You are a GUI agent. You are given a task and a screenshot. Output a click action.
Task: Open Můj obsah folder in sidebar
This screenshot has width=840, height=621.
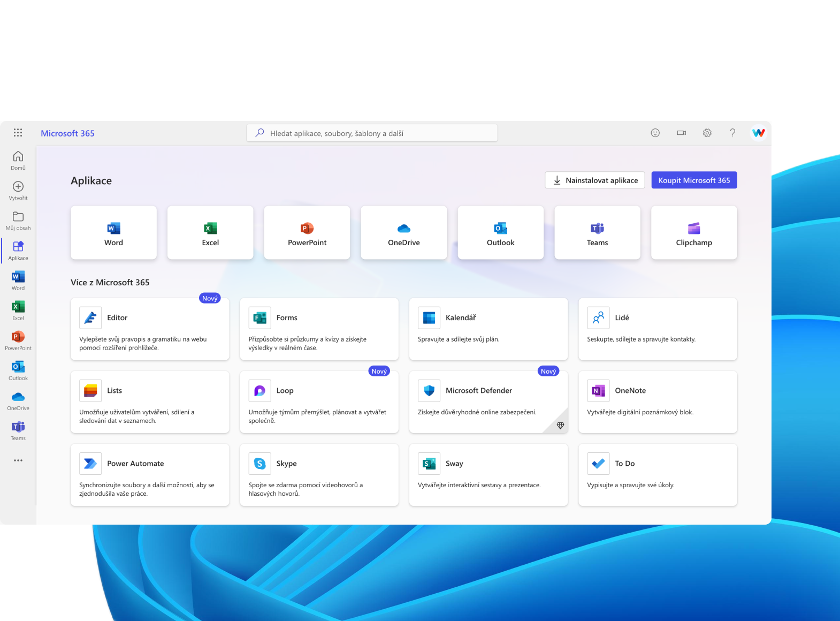click(x=18, y=221)
